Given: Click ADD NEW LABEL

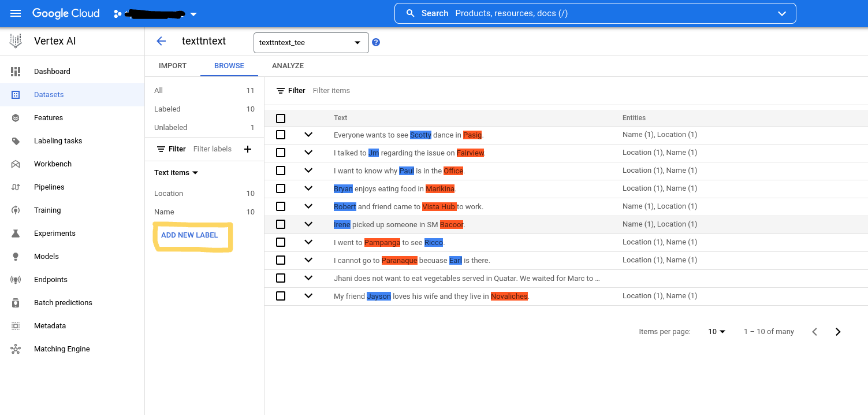Looking at the screenshot, I should [x=189, y=235].
